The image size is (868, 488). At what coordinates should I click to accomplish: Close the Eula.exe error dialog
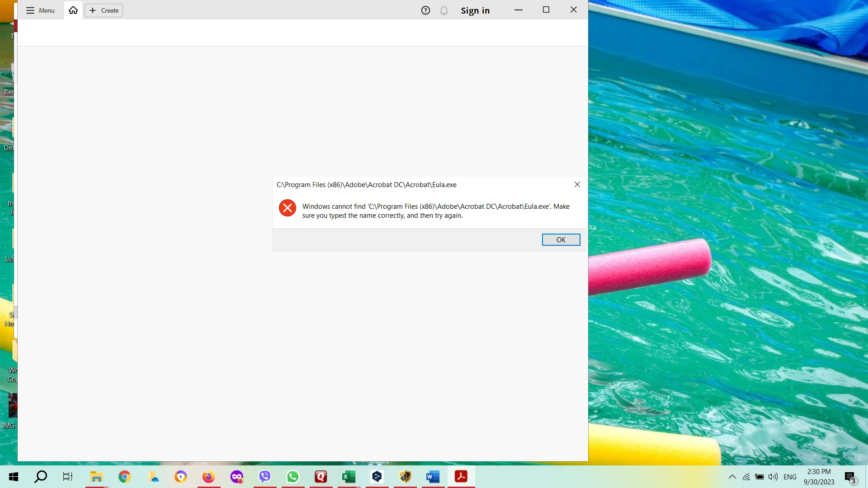pos(577,184)
